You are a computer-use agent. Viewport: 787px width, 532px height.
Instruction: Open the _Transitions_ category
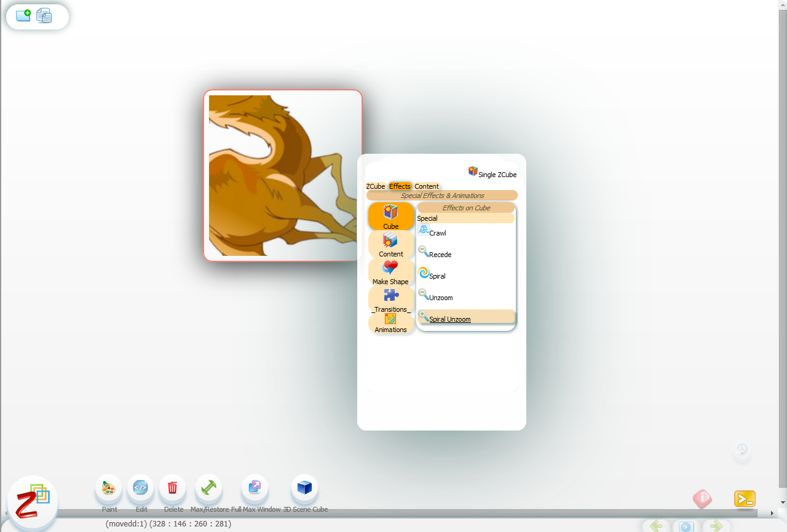click(391, 300)
